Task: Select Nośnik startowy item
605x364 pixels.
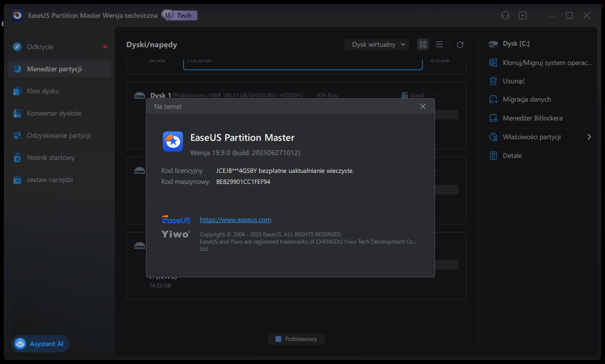Action: point(59,157)
